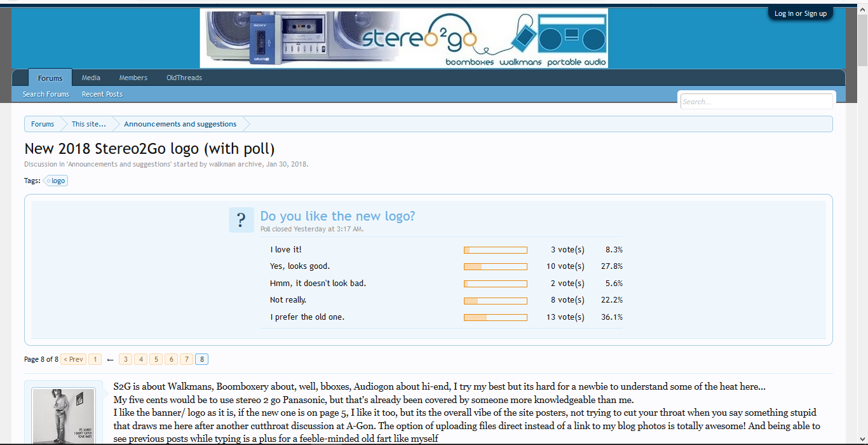Jump to page 3
868x445 pixels.
[x=125, y=359]
